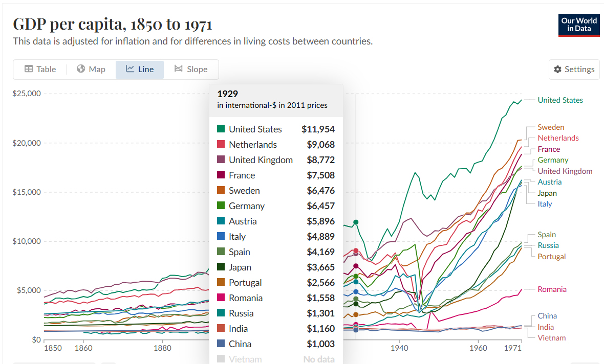Click the China legend label
Viewport: 604px width, 364px height.
547,316
